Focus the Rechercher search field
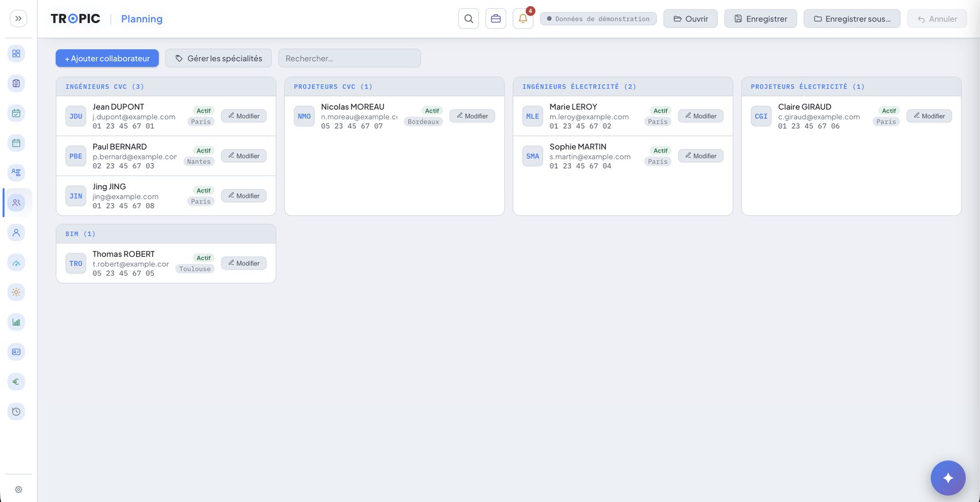The image size is (980, 502). click(349, 58)
